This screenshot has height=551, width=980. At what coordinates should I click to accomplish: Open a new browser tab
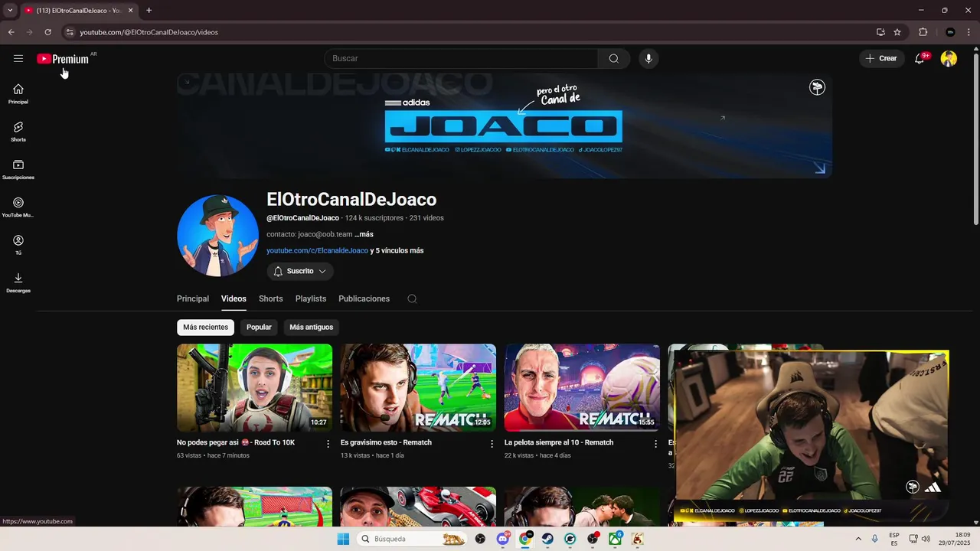tap(149, 10)
